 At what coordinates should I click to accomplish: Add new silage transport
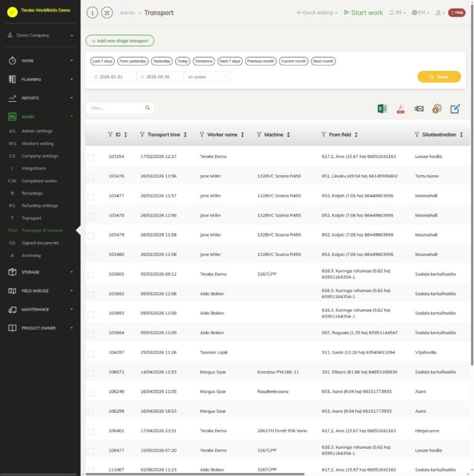120,41
